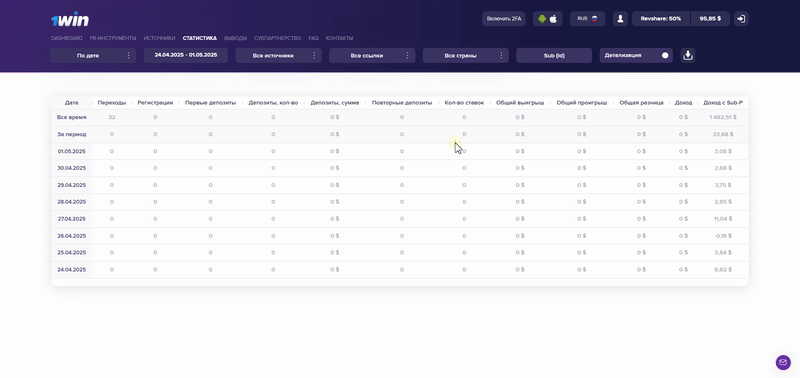Toggle the Детализация switch
Image resolution: width=800 pixels, height=378 pixels.
(x=665, y=55)
